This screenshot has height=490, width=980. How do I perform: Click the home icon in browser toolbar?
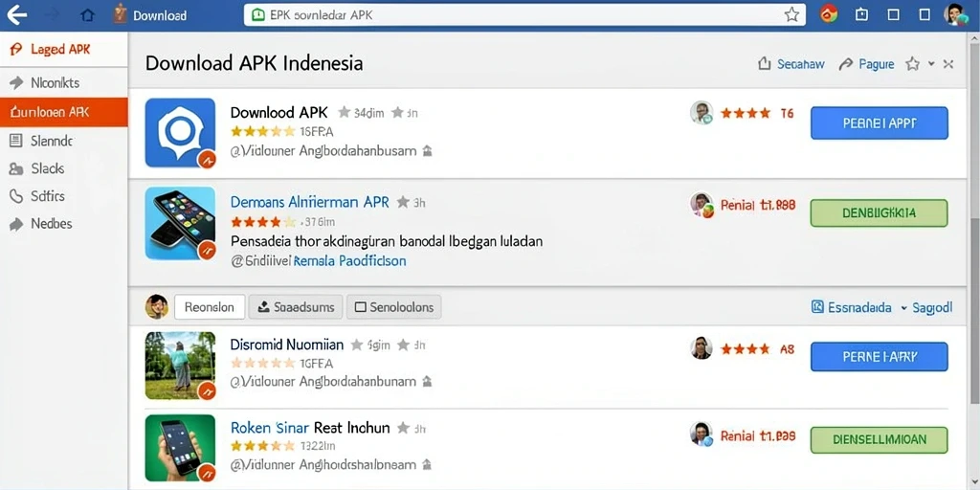click(x=87, y=15)
